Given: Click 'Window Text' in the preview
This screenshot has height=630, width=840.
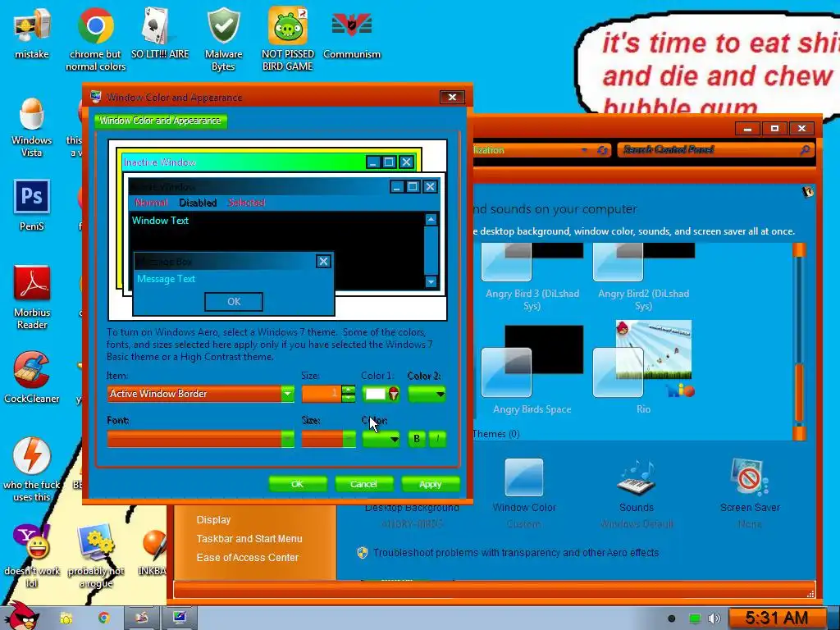Looking at the screenshot, I should click(160, 220).
